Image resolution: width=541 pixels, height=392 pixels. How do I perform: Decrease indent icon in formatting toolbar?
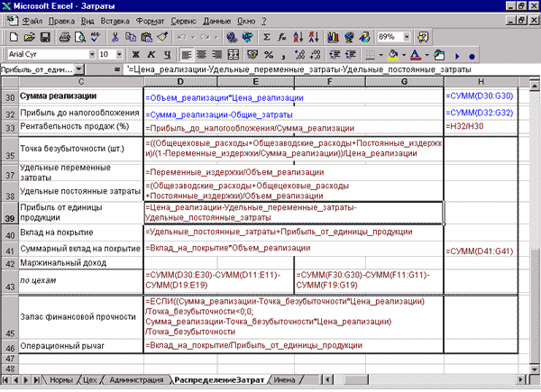pos(335,54)
